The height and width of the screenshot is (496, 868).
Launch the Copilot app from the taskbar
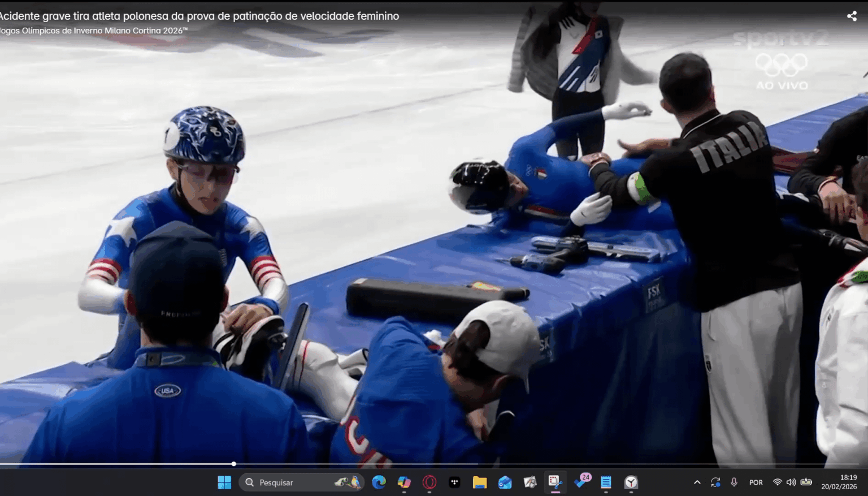[x=404, y=482]
